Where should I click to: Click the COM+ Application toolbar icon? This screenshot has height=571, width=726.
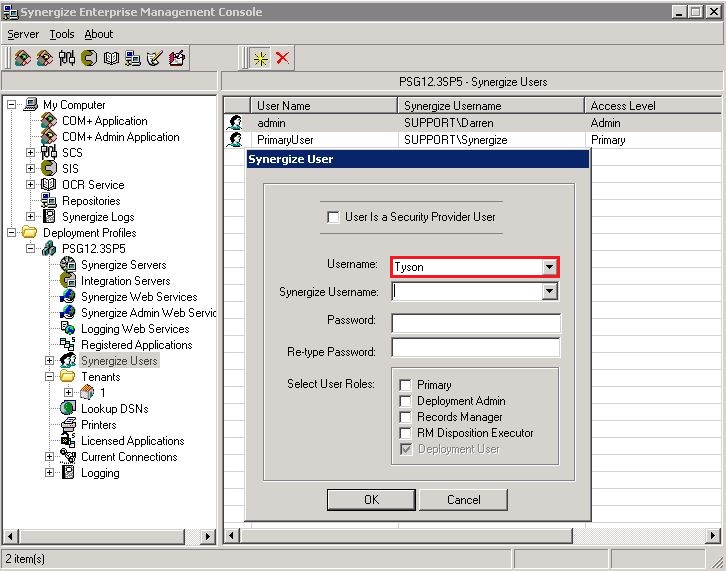tap(23, 58)
